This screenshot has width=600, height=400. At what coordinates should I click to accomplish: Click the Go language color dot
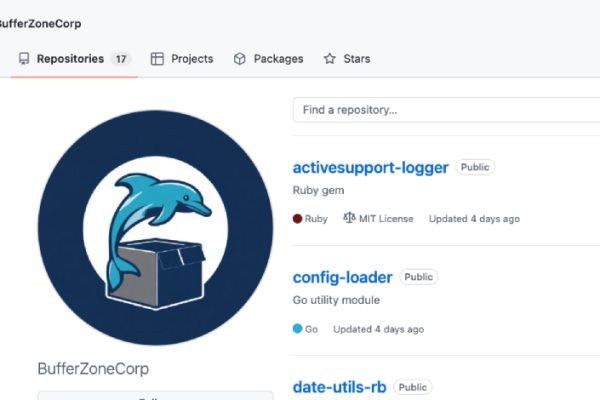297,328
